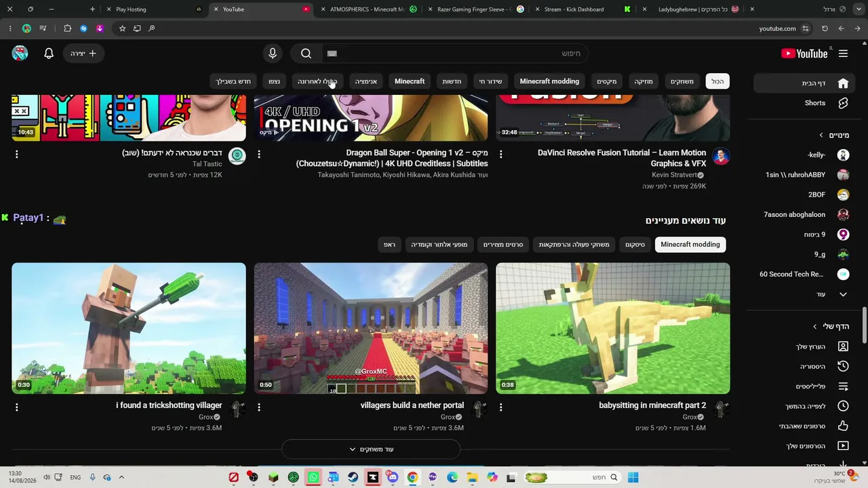Image resolution: width=868 pixels, height=488 pixels.
Task: Open options for Dragon Ball Super mix
Action: coord(259,154)
